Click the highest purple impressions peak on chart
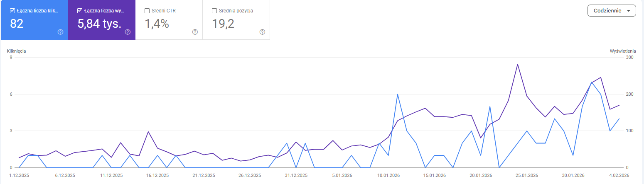This screenshot has height=184, width=644. pos(517,64)
